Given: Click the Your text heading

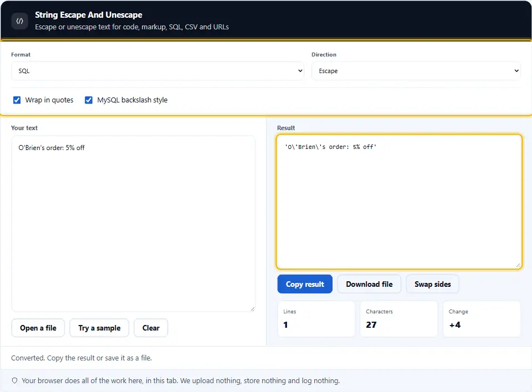Looking at the screenshot, I should click(24, 128).
